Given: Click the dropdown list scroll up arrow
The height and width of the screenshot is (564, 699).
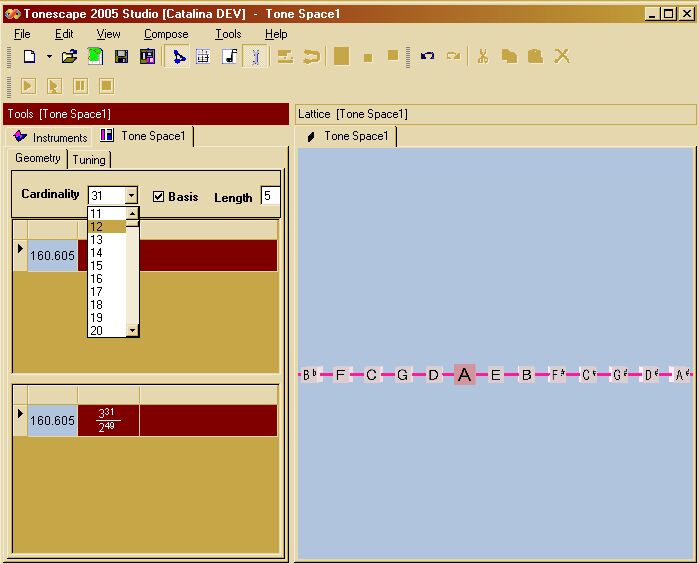Looking at the screenshot, I should (x=132, y=214).
